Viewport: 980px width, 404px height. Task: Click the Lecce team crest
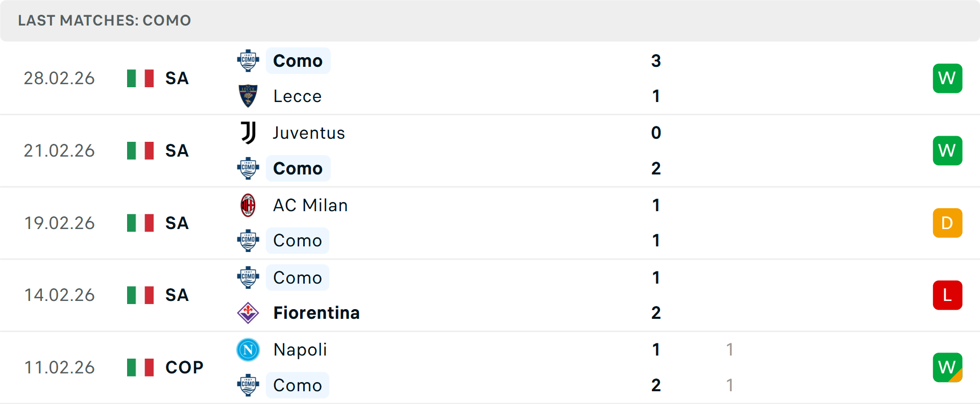[x=248, y=96]
